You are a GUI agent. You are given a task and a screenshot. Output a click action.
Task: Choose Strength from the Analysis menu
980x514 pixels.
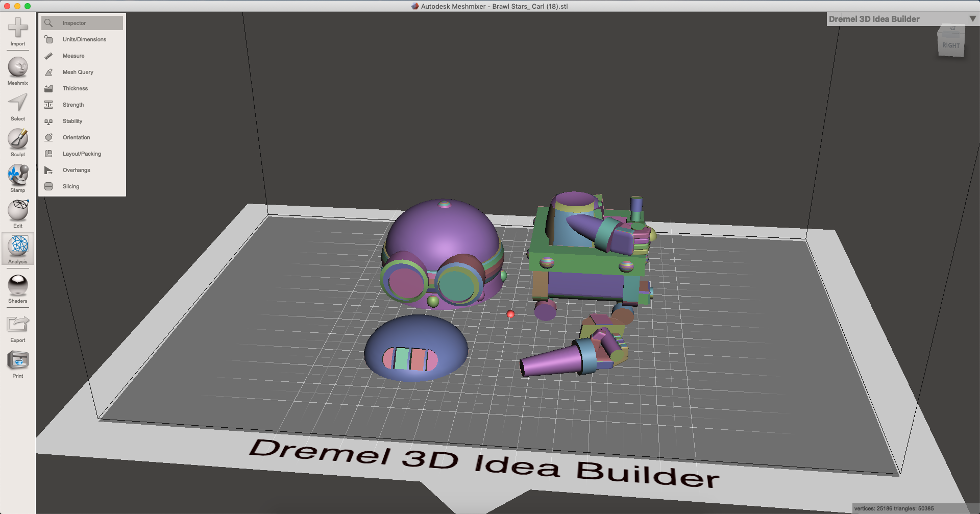[82, 105]
